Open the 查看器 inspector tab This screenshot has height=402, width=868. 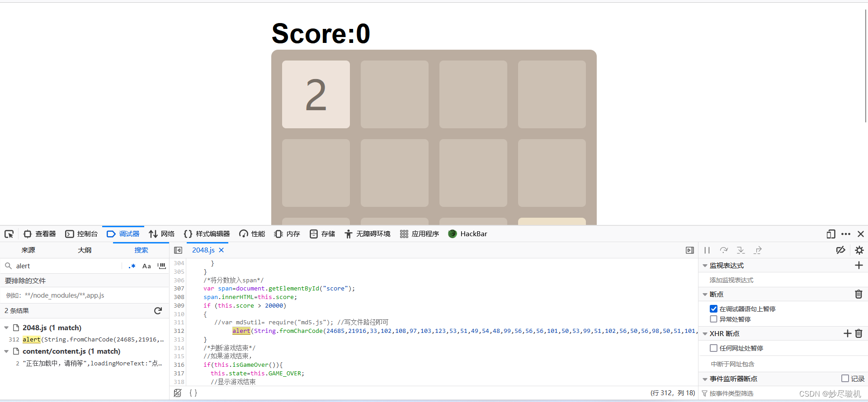[x=40, y=234]
